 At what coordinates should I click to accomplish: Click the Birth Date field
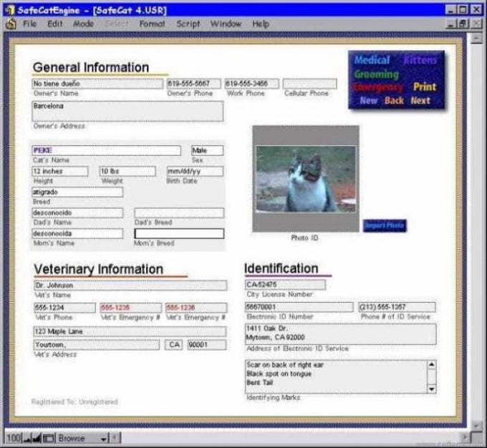coord(195,171)
